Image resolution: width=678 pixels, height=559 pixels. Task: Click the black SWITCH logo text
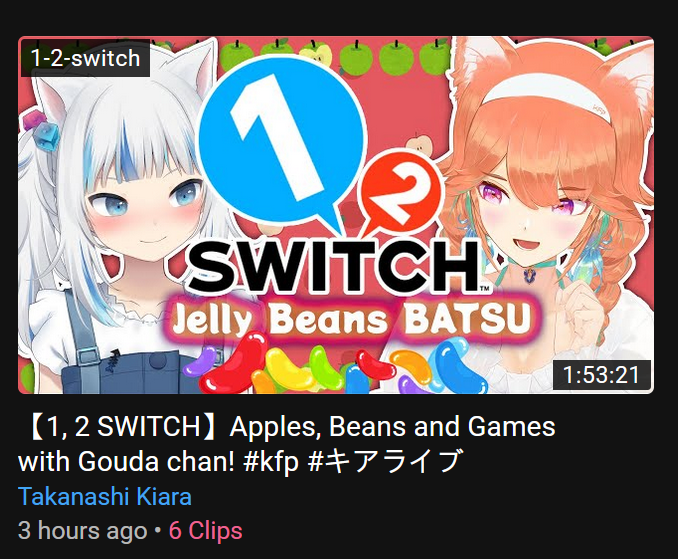tap(335, 266)
